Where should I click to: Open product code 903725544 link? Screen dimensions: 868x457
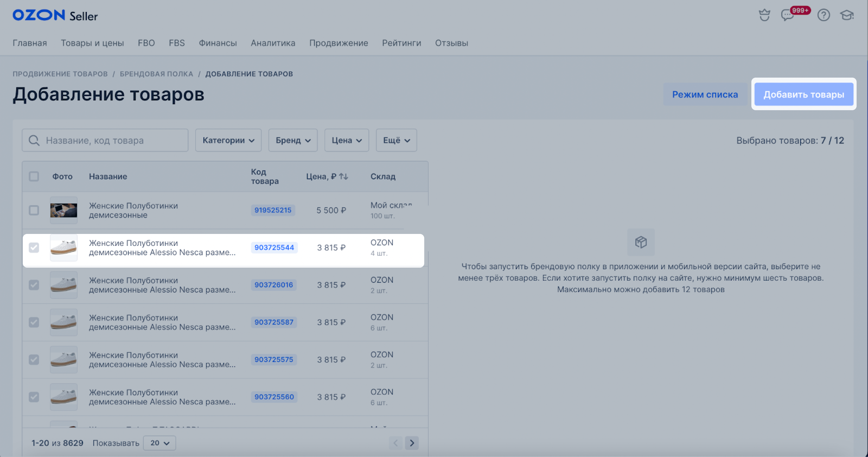[x=274, y=248]
